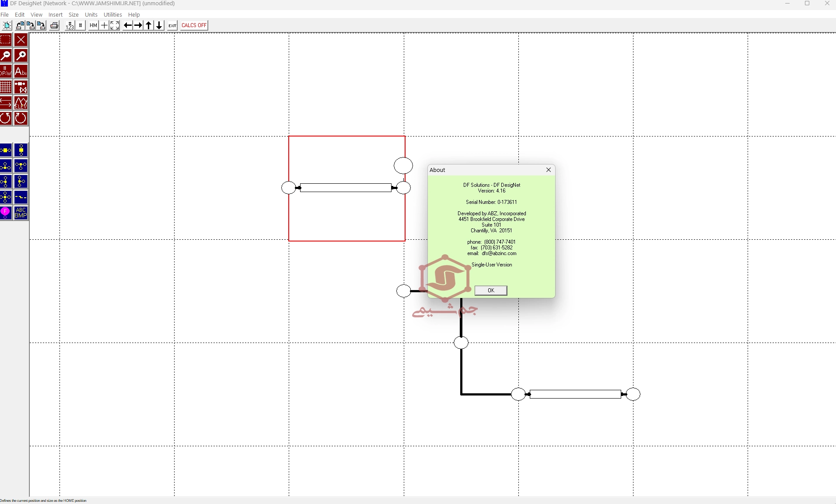Toggle the CALCS OFF button
Screen dimensions: 836x504
click(x=194, y=25)
